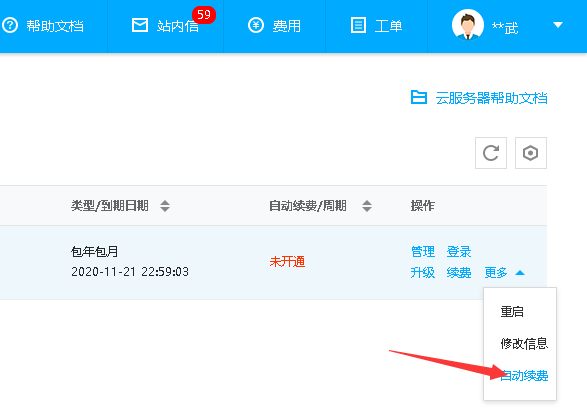587x413 pixels.
Task: Click the folder icon beside 云服务器帮助文档
Action: tap(419, 97)
